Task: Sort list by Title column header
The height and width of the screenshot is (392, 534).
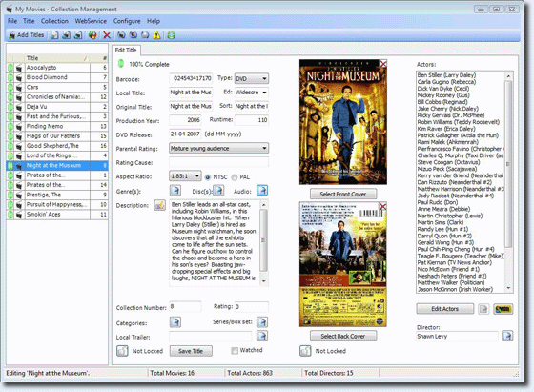Action: 56,58
